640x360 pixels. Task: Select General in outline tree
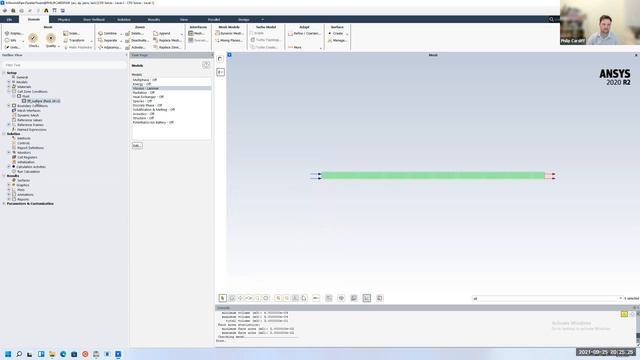click(x=22, y=77)
